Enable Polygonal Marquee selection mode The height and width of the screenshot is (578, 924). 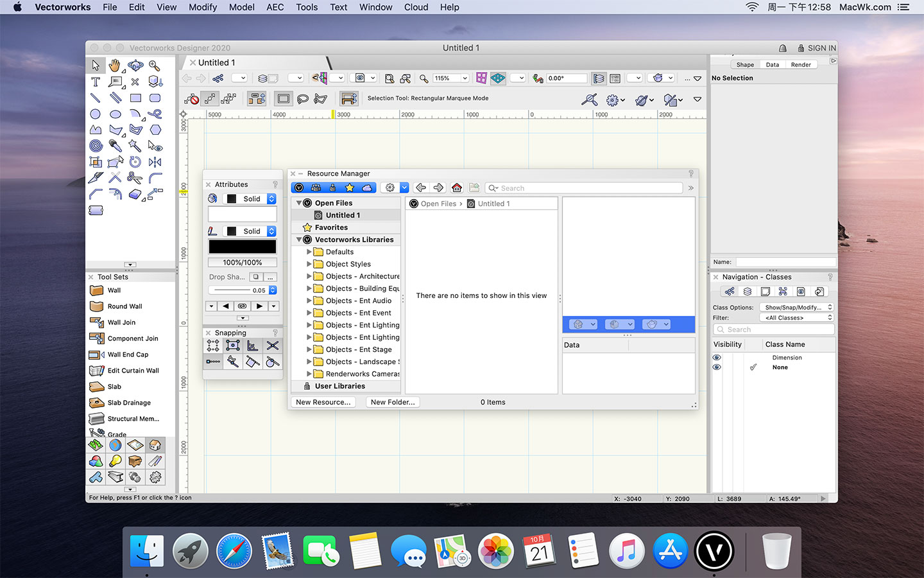click(x=321, y=98)
